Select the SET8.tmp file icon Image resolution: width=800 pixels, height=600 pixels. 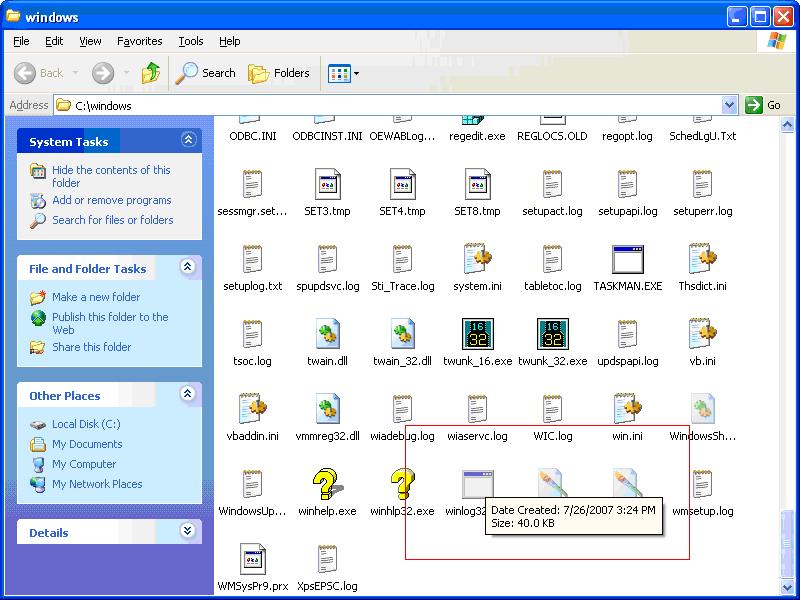[478, 184]
